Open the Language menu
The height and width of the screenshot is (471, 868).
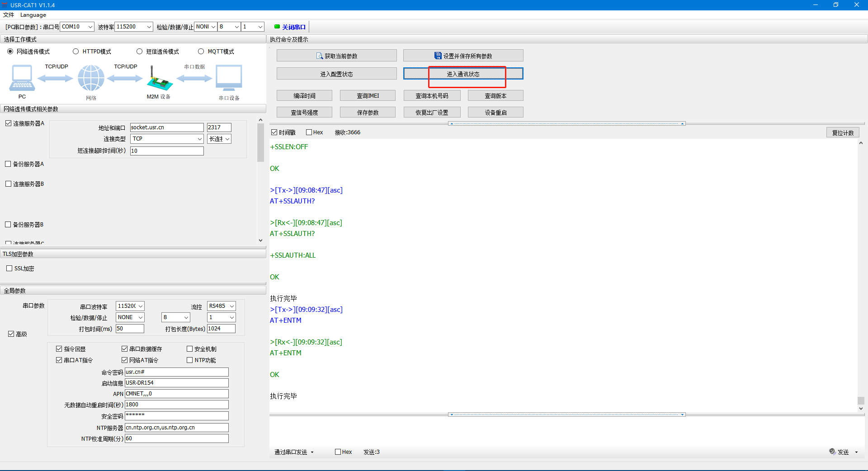pyautogui.click(x=33, y=15)
